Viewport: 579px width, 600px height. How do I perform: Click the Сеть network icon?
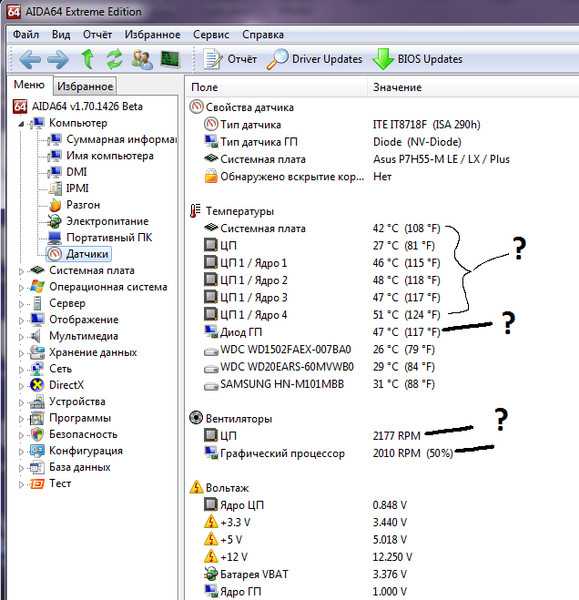[37, 368]
